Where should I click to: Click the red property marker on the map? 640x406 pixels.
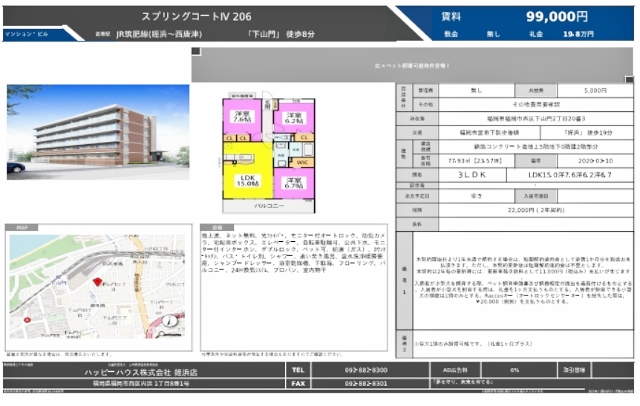coord(97,282)
